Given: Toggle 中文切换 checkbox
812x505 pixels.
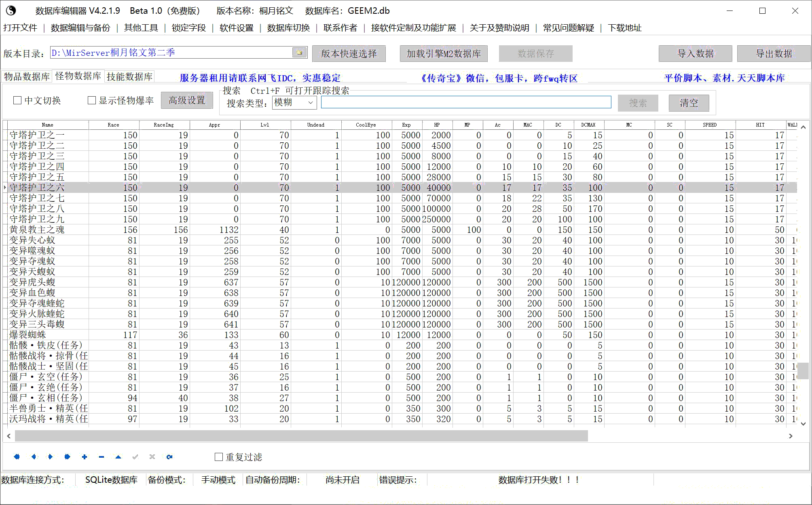Looking at the screenshot, I should pos(17,100).
